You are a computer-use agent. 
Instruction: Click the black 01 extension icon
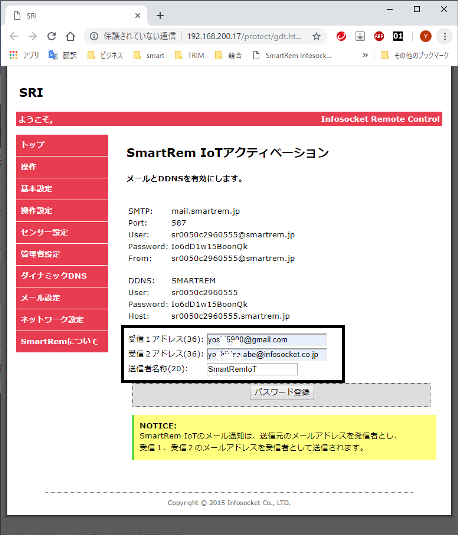(398, 36)
